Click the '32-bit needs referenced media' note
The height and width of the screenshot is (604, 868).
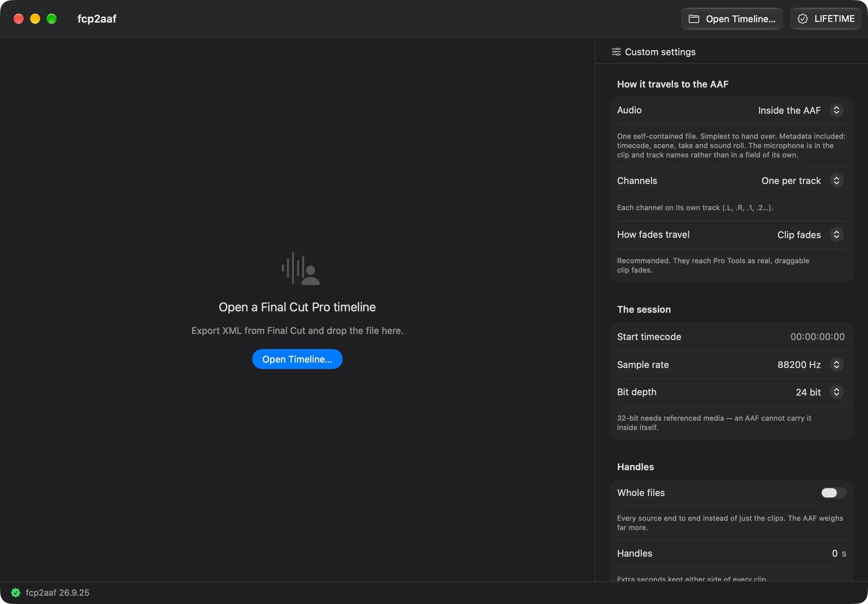pyautogui.click(x=714, y=423)
